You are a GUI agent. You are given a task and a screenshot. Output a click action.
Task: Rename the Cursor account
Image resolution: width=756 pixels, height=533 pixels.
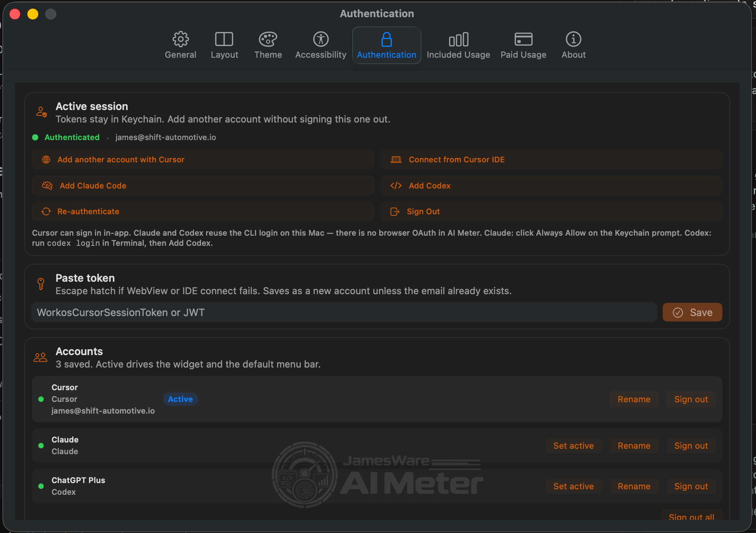(634, 399)
